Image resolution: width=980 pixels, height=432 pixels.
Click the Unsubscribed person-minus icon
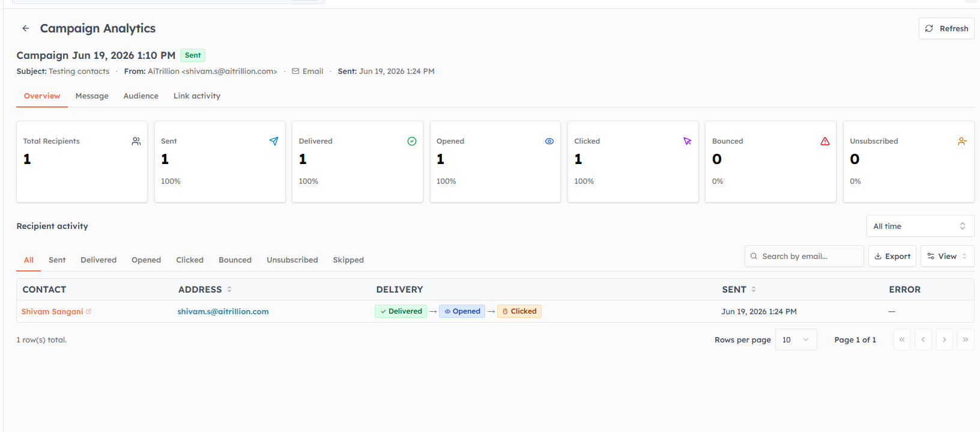coord(963,141)
